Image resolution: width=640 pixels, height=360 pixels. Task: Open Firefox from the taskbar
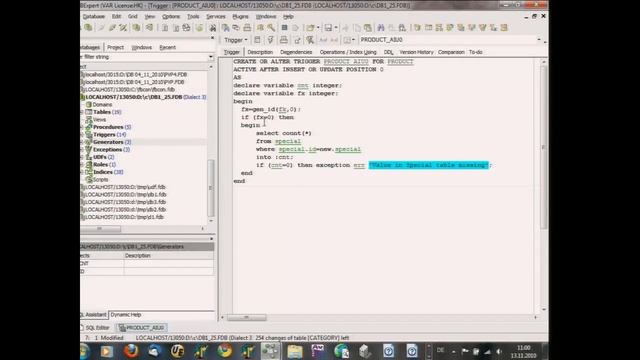(x=131, y=351)
